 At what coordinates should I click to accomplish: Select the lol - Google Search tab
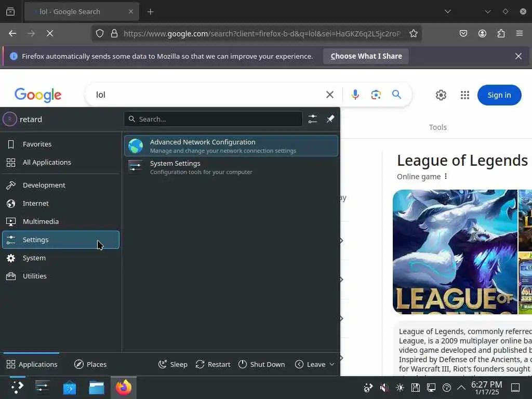[x=82, y=11]
